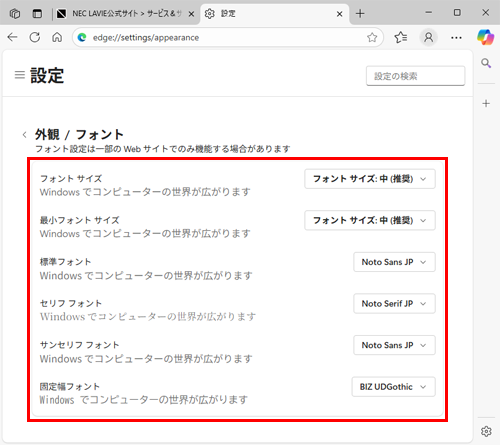Open the tab actions menu icon
The width and height of the screenshot is (500, 445).
(37, 14)
